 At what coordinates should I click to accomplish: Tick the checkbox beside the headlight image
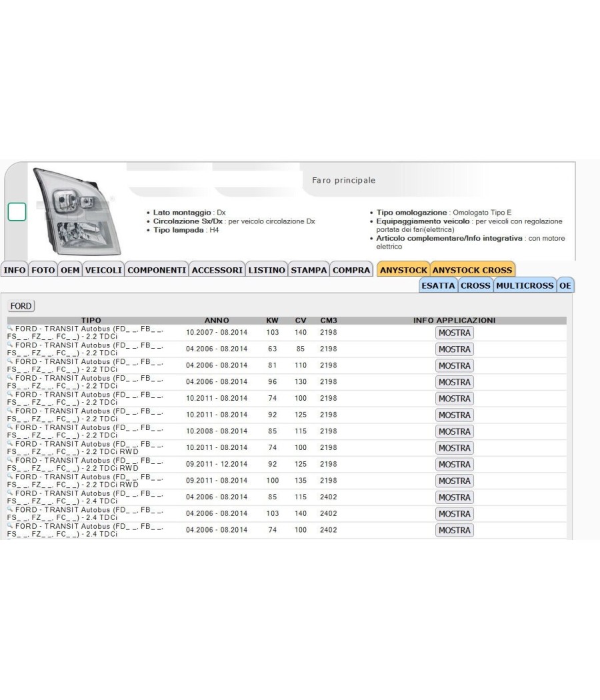click(17, 211)
